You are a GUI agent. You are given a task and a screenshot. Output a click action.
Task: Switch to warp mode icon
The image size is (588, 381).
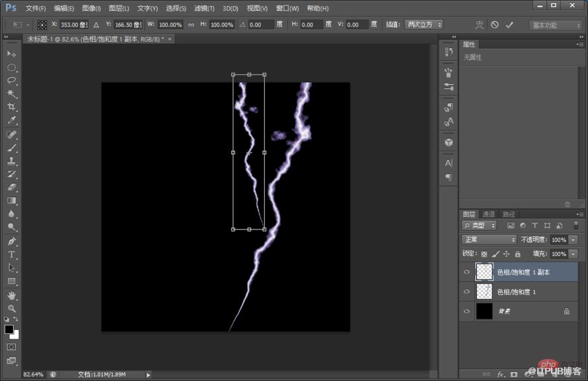point(479,24)
